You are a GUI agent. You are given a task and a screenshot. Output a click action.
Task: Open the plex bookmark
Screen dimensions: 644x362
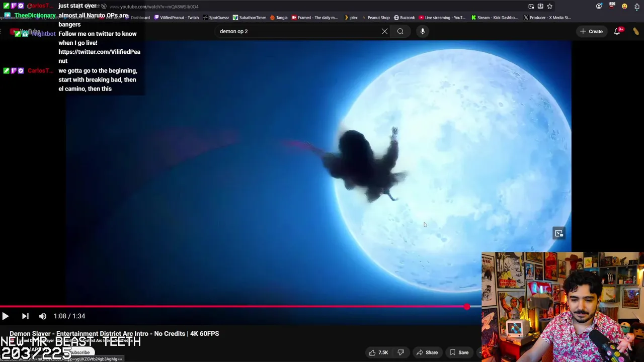[x=351, y=18]
